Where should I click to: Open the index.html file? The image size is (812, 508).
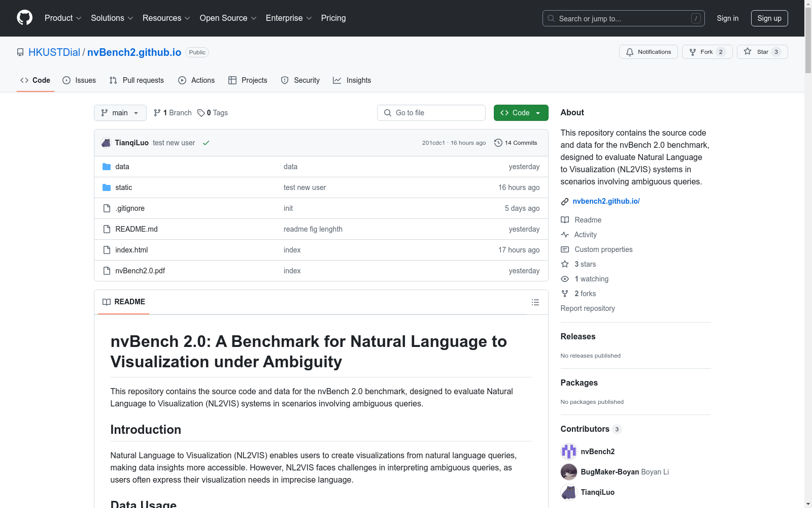coord(131,250)
